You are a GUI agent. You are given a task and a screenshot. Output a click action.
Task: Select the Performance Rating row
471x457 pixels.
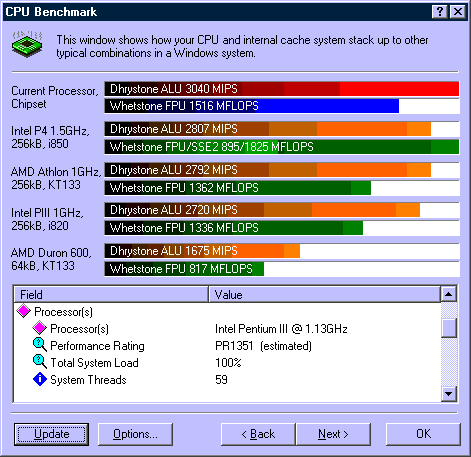click(x=227, y=346)
